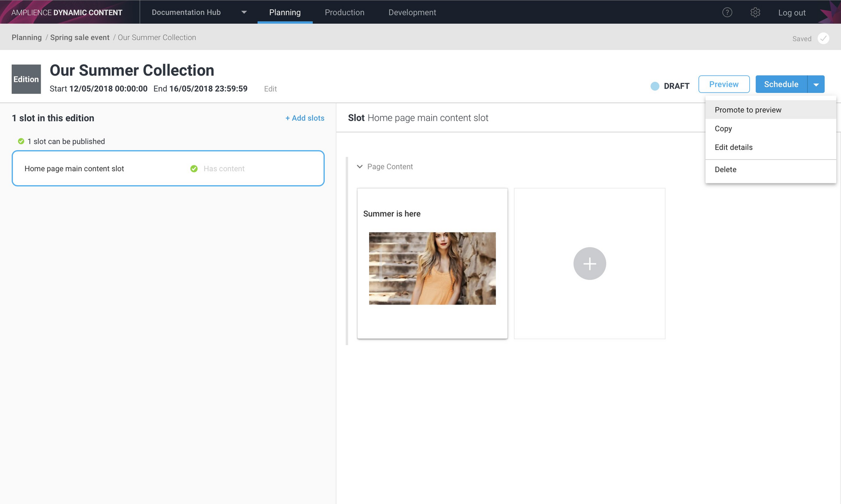This screenshot has height=504, width=841.
Task: Go to Spring sale event breadcrumb
Action: (80, 38)
